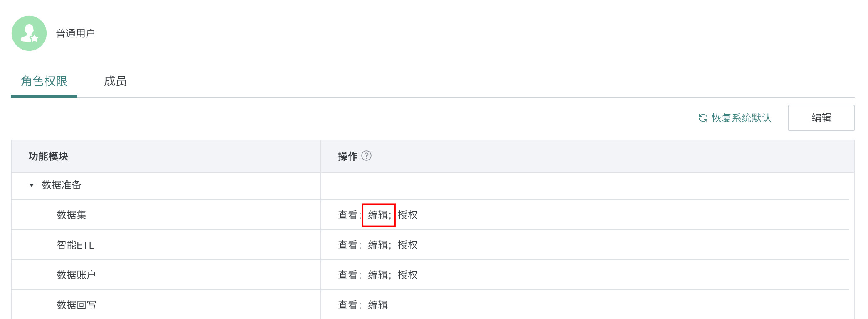Viewport: 868px width, 319px height.
Task: Click the 恢复系统默认 link
Action: point(741,118)
